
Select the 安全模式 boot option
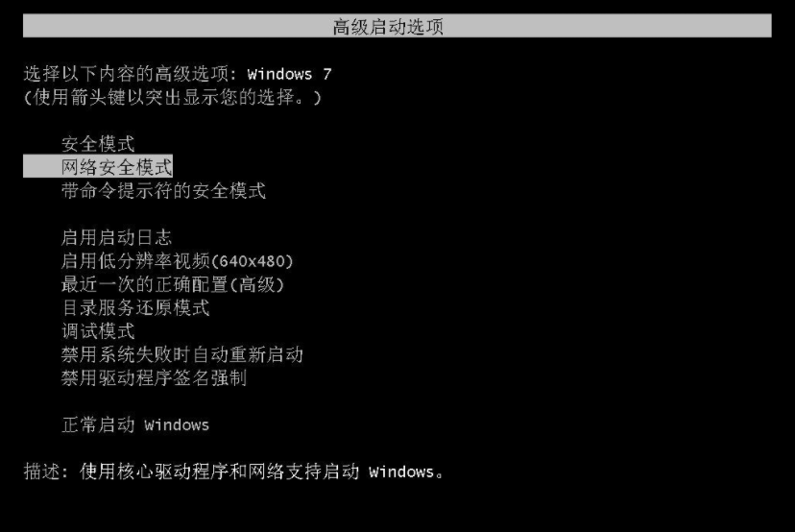point(98,144)
